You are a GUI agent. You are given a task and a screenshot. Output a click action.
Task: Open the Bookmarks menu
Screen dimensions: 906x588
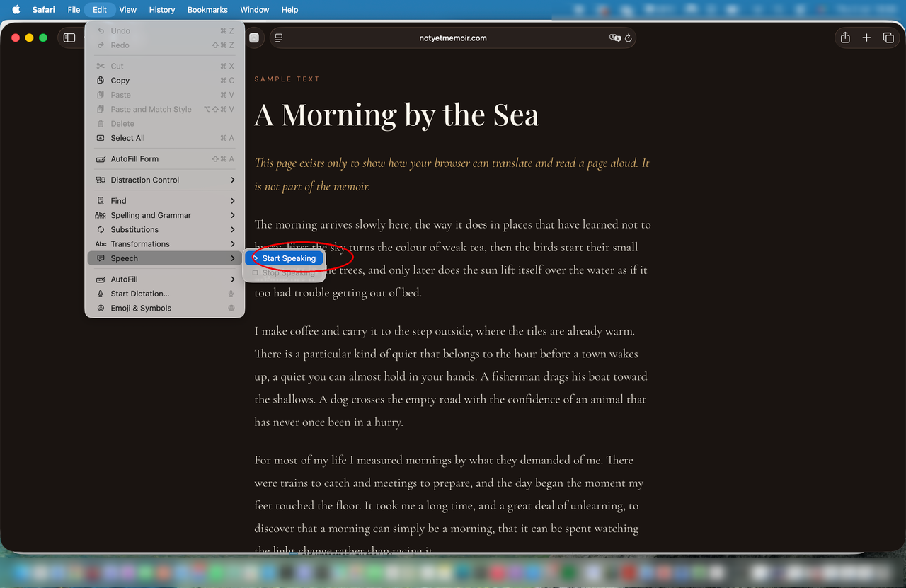tap(207, 10)
